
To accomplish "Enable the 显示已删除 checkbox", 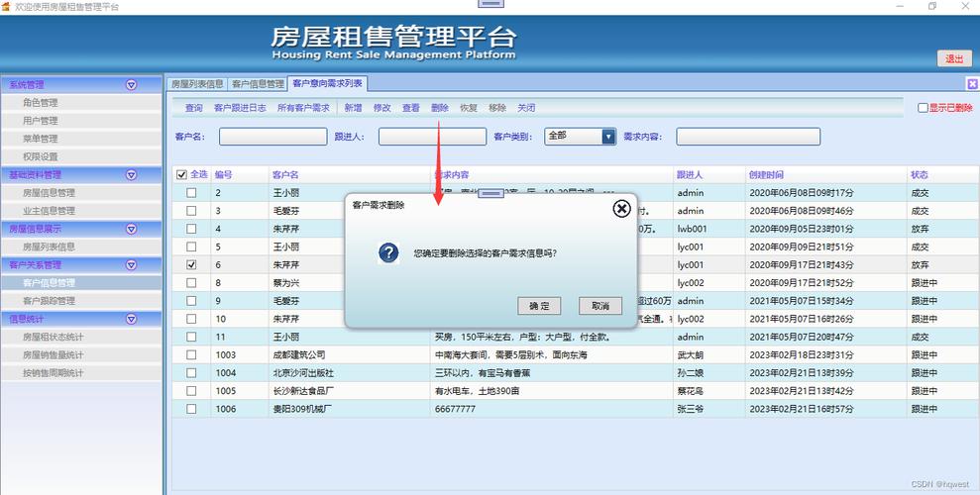I will pos(923,108).
